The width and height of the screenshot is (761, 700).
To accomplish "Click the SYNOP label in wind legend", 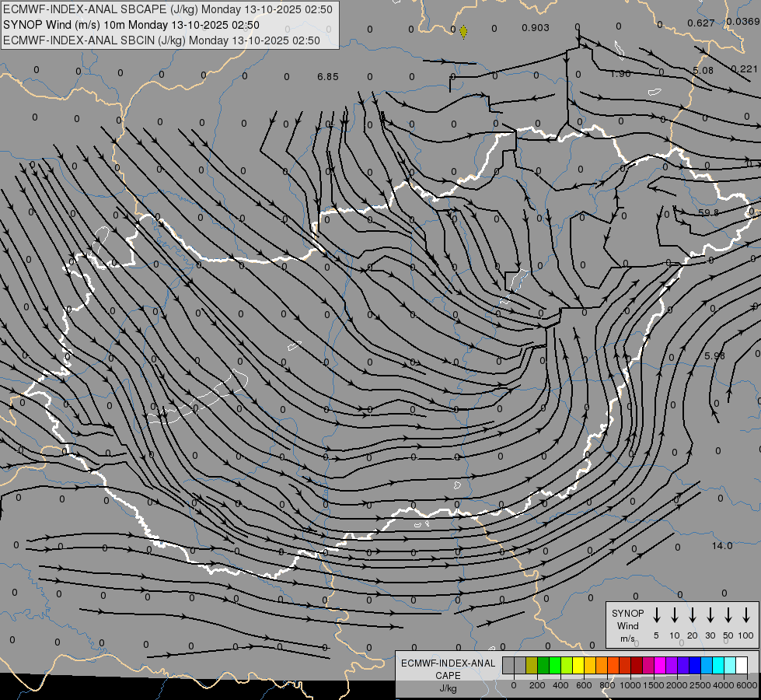I will tap(627, 614).
